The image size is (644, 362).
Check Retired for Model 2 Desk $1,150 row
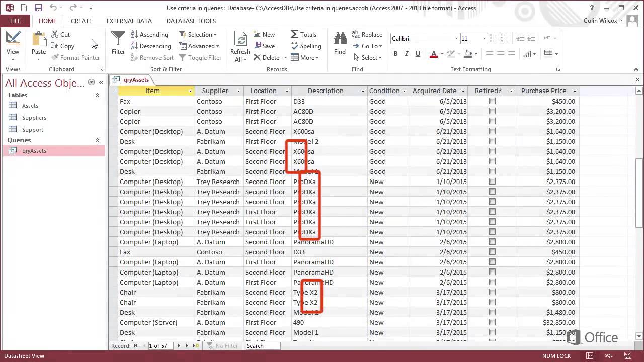(492, 141)
